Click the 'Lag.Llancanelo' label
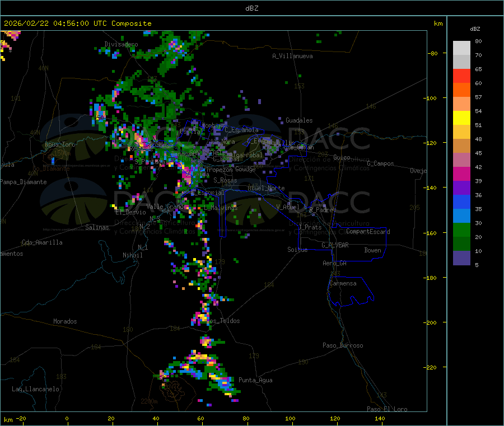The height and width of the screenshot is (426, 504). click(35, 389)
